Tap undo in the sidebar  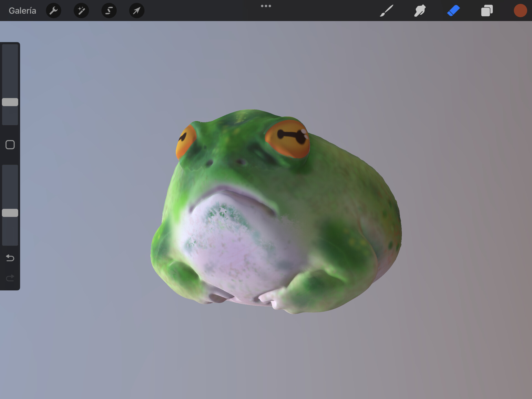pos(10,258)
